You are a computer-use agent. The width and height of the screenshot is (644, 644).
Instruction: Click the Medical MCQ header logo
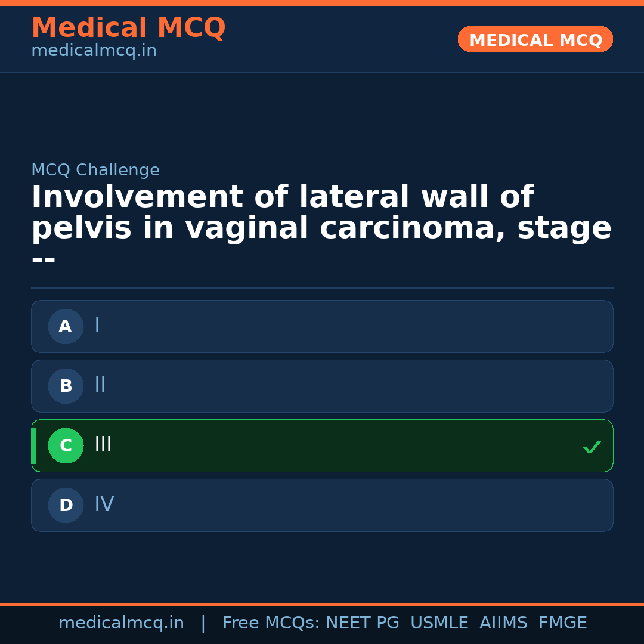point(128,28)
